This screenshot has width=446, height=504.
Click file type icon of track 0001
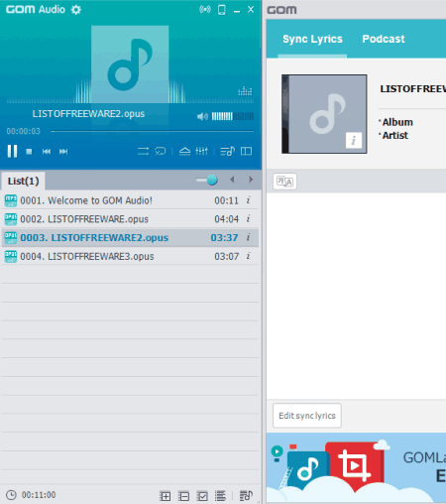[11, 200]
